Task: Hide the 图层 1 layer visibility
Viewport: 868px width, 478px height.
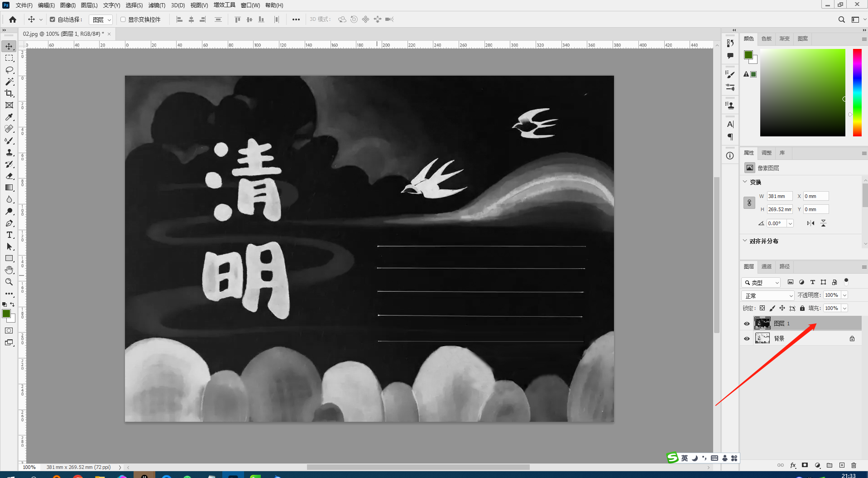Action: (x=747, y=323)
